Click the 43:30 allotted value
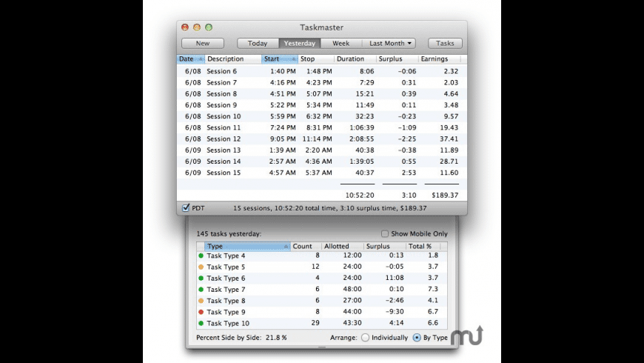 point(353,323)
